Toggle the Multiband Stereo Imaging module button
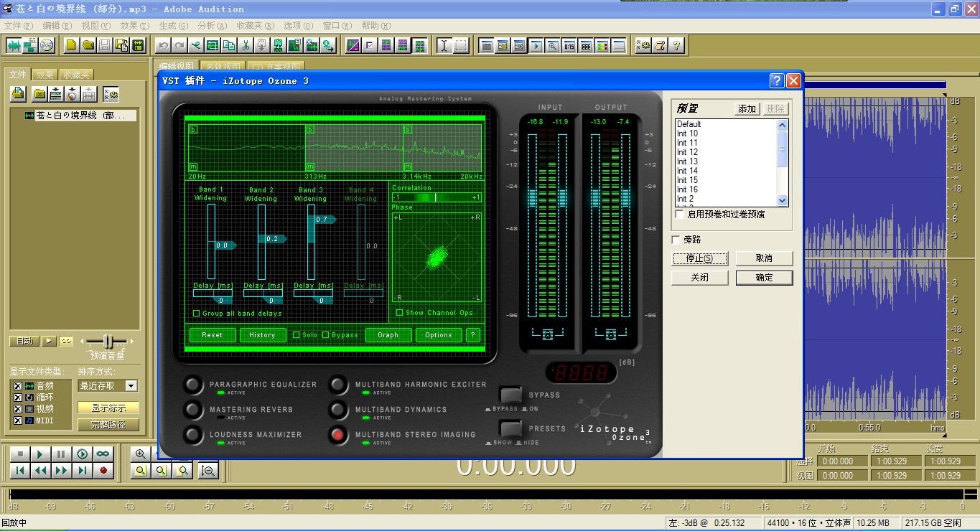Screen dimensions: 980x531 [338, 435]
